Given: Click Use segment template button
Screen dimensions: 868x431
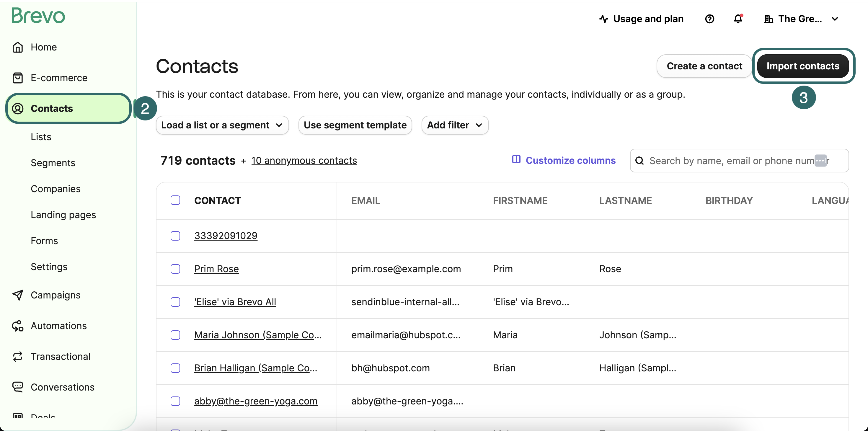Looking at the screenshot, I should point(355,125).
